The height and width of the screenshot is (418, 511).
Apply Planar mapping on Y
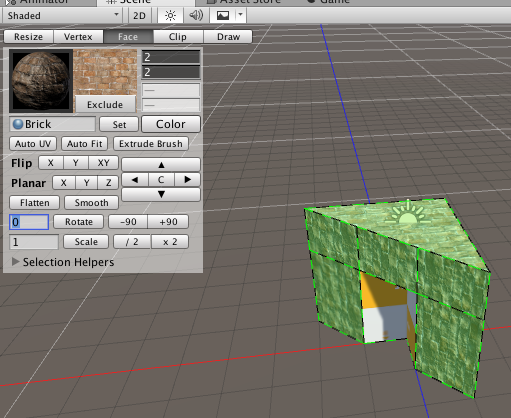[x=86, y=183]
